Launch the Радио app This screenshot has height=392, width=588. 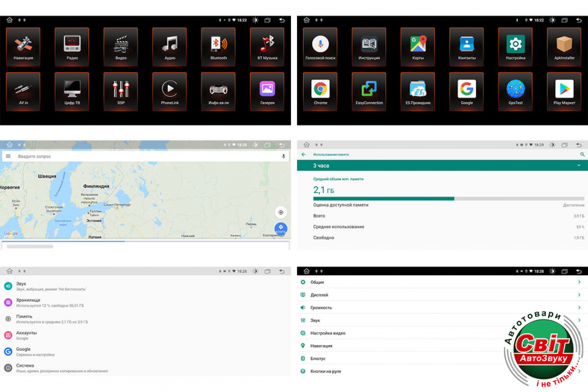coord(72,45)
